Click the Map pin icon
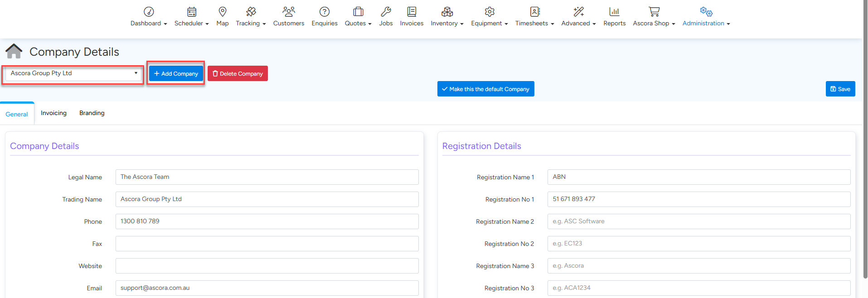868x298 pixels. click(222, 12)
